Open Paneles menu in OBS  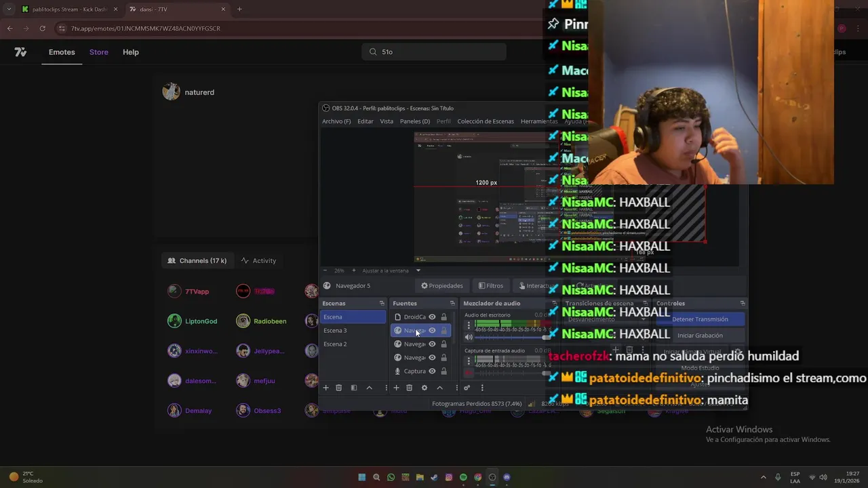point(415,121)
